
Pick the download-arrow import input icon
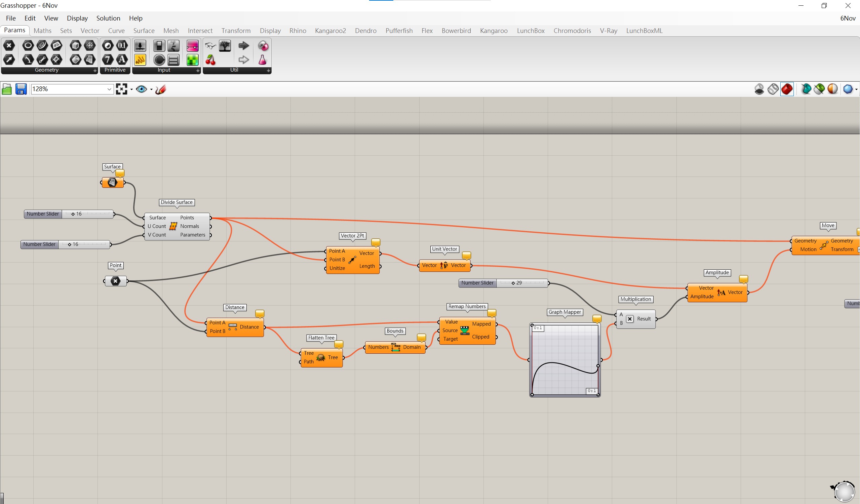140,45
